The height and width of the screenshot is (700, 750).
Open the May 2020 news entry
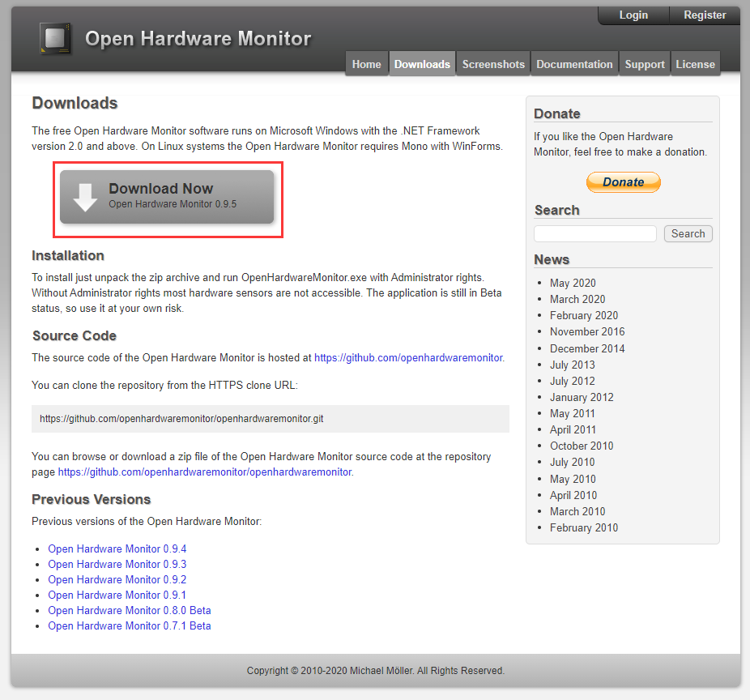(x=573, y=283)
